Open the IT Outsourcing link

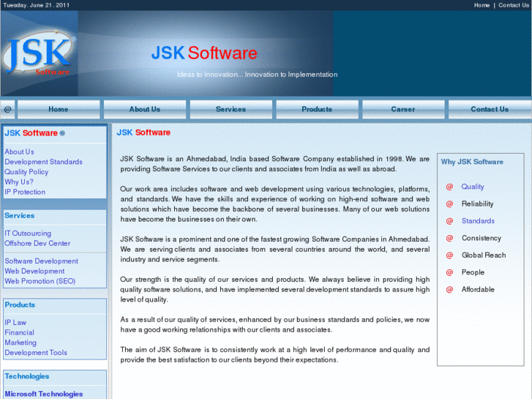click(28, 234)
